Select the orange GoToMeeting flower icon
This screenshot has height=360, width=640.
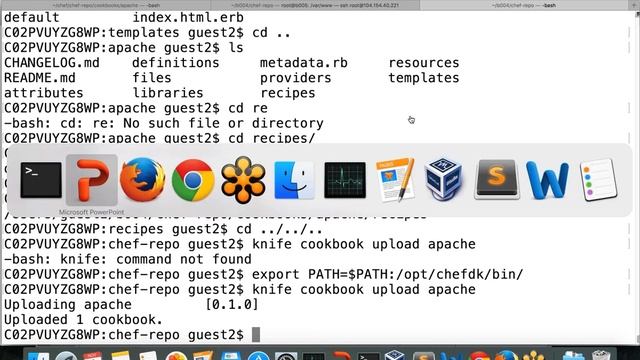[x=243, y=180]
